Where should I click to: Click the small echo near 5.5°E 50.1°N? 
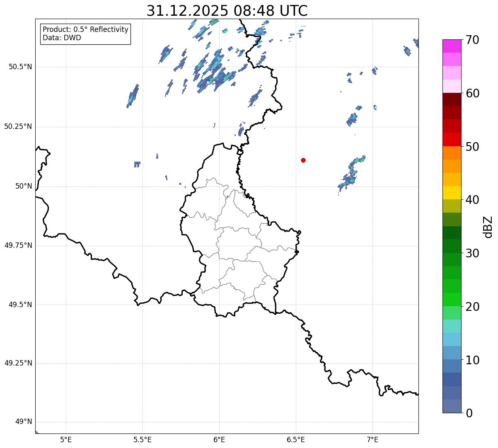(137, 164)
